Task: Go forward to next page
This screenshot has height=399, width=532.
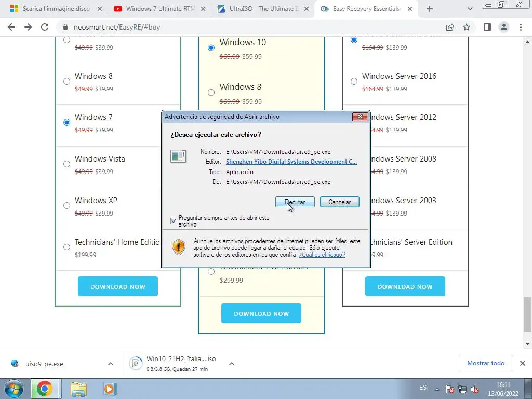Action: coord(28,27)
